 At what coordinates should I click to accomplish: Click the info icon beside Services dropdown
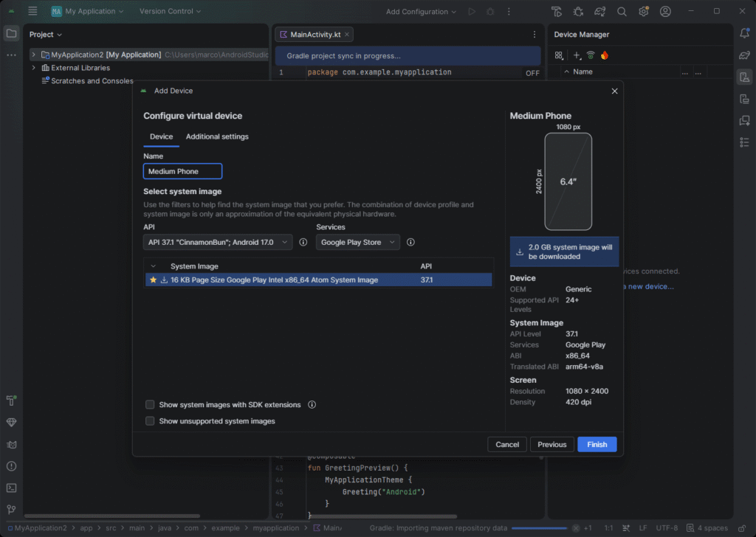pos(410,242)
